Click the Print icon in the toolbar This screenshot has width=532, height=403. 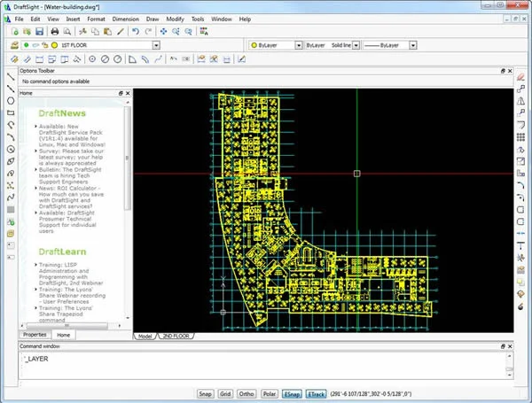[x=53, y=31]
